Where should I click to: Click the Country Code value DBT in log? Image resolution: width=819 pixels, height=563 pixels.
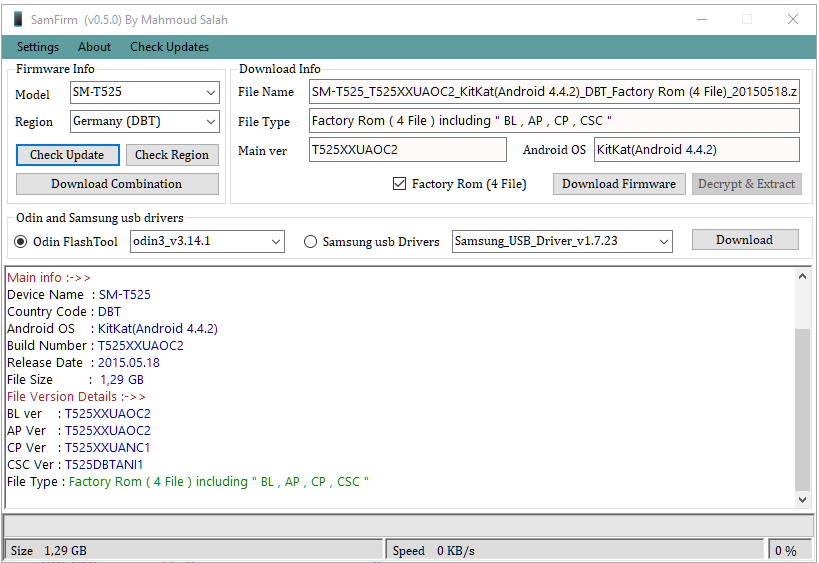click(x=109, y=312)
